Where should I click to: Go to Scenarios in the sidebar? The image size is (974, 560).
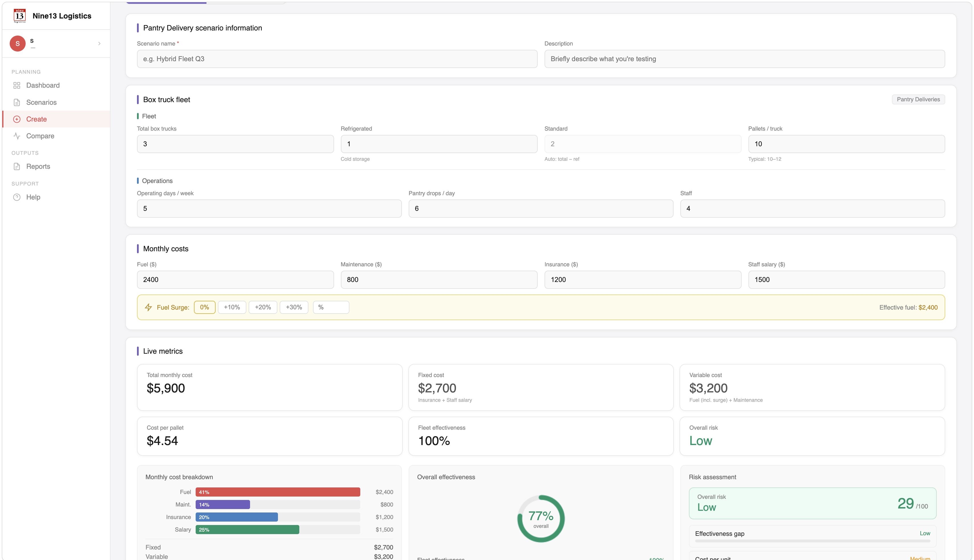56,102
